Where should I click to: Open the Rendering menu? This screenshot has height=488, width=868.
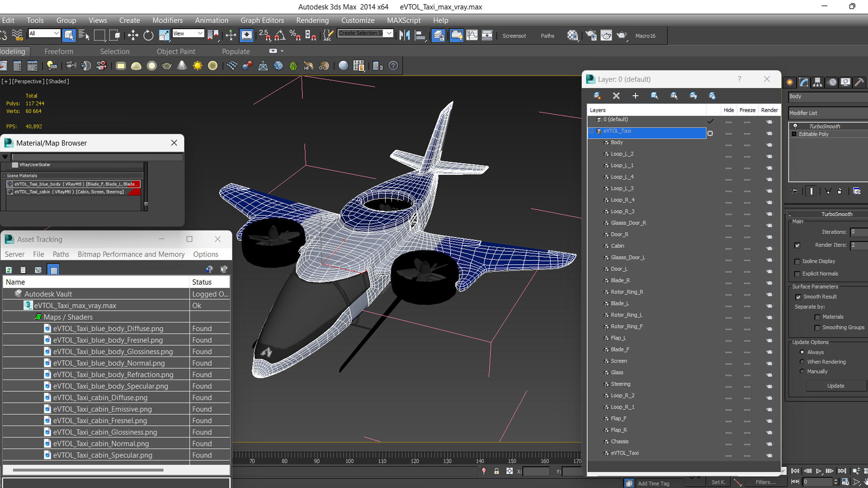click(x=312, y=20)
